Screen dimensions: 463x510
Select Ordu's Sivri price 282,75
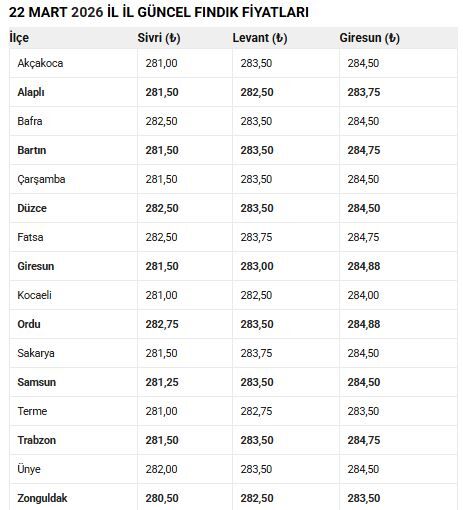tap(162, 324)
